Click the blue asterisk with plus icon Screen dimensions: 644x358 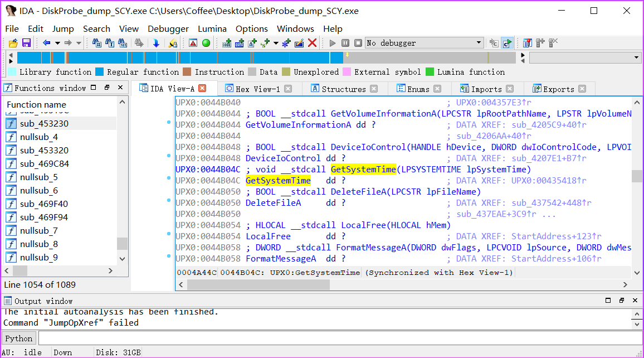(x=286, y=43)
